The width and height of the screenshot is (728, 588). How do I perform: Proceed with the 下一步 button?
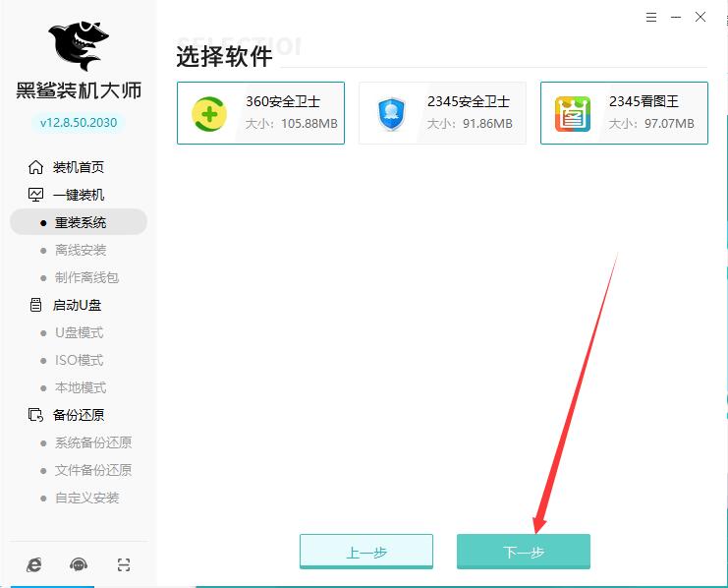pos(524,552)
